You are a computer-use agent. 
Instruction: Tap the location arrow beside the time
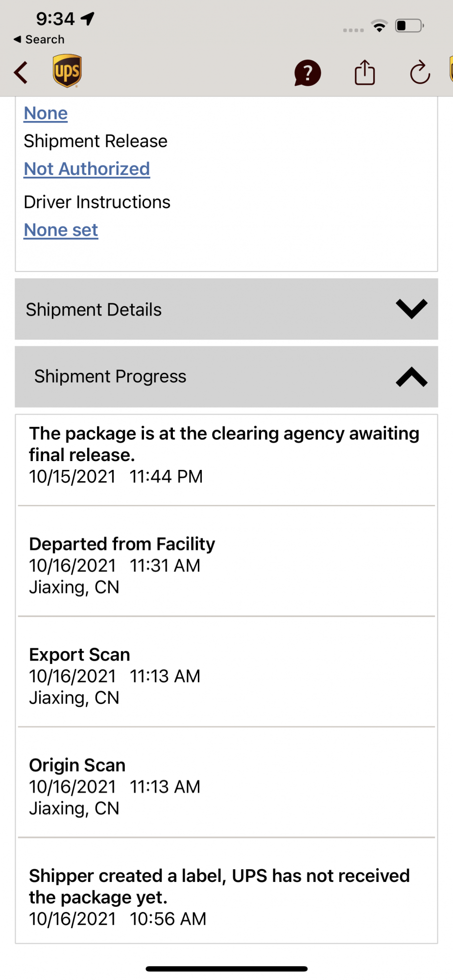pyautogui.click(x=88, y=19)
